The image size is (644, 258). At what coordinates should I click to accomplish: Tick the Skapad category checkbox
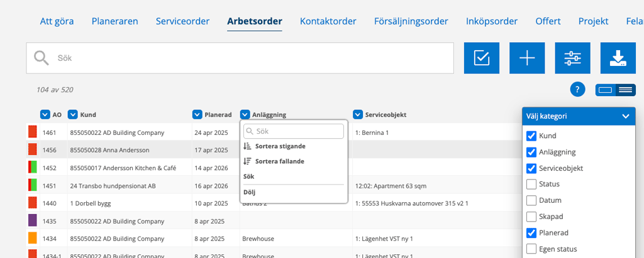point(531,217)
